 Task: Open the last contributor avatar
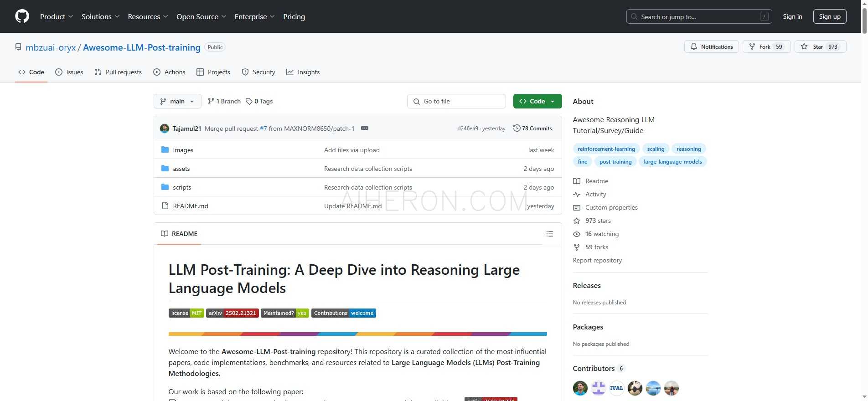(672, 388)
